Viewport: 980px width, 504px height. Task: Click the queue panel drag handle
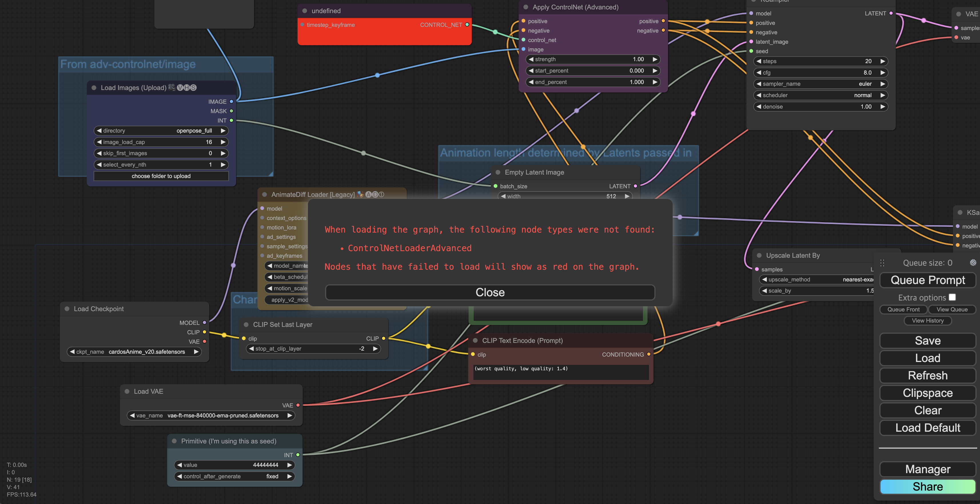(882, 263)
